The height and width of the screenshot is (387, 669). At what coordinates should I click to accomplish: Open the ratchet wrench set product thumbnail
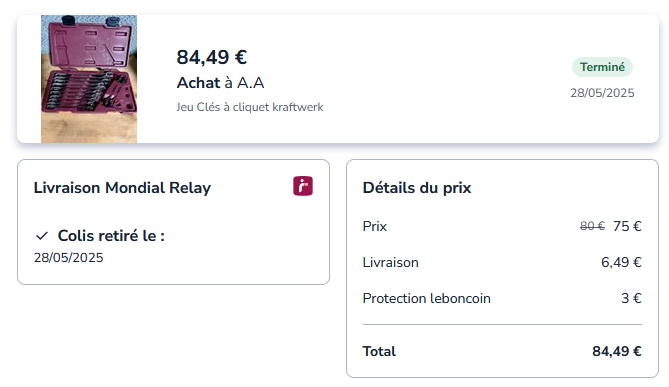pyautogui.click(x=89, y=79)
